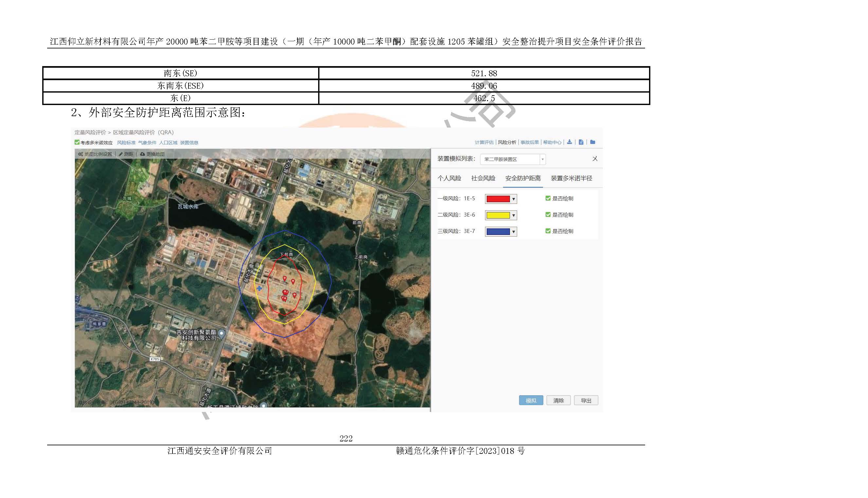Uncheck 是否绘制 for 一级风险 1E-5
This screenshot has height=498, width=868.
click(x=548, y=198)
